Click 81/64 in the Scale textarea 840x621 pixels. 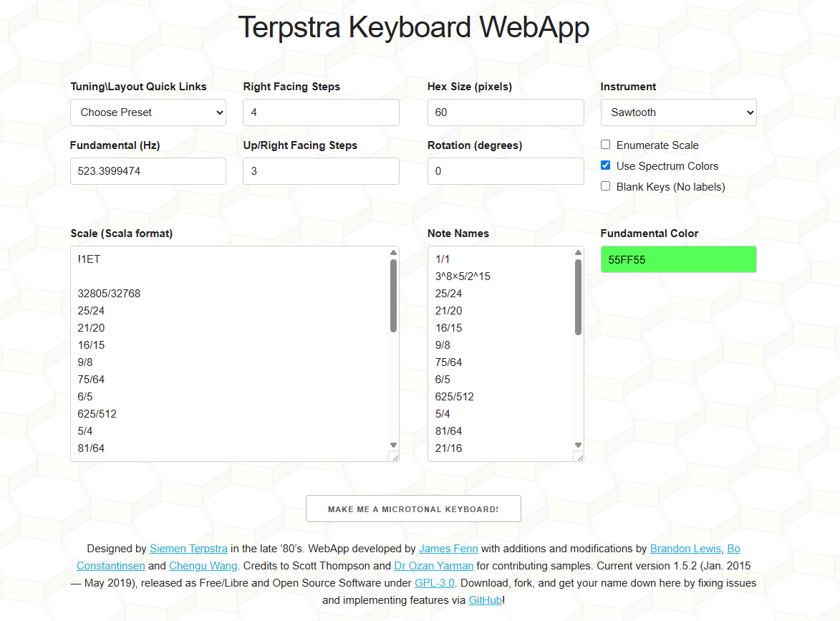click(91, 448)
